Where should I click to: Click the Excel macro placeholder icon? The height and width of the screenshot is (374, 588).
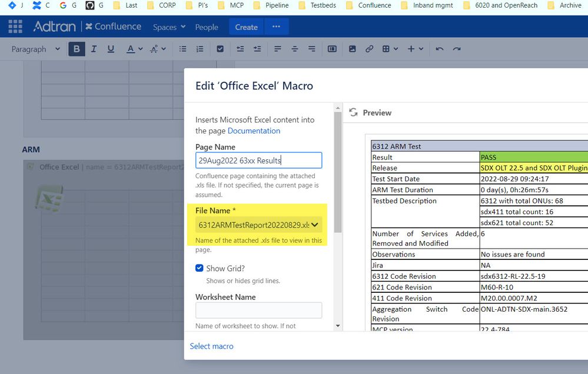coord(49,198)
